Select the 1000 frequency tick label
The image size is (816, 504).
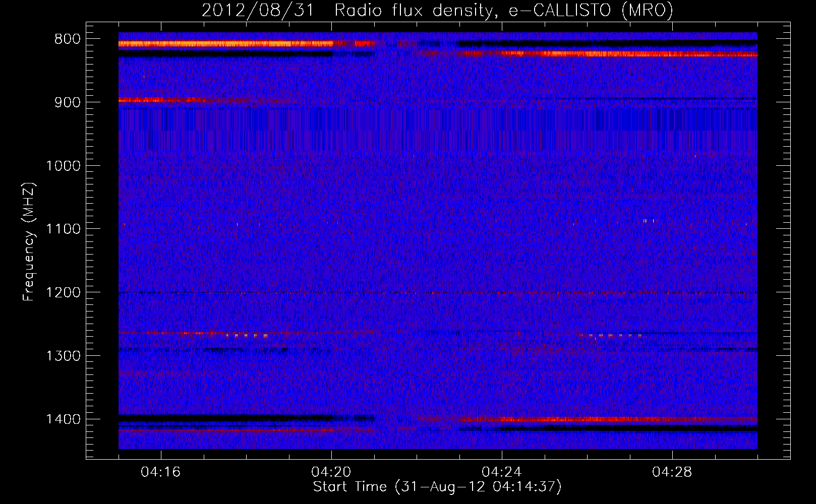pos(63,166)
